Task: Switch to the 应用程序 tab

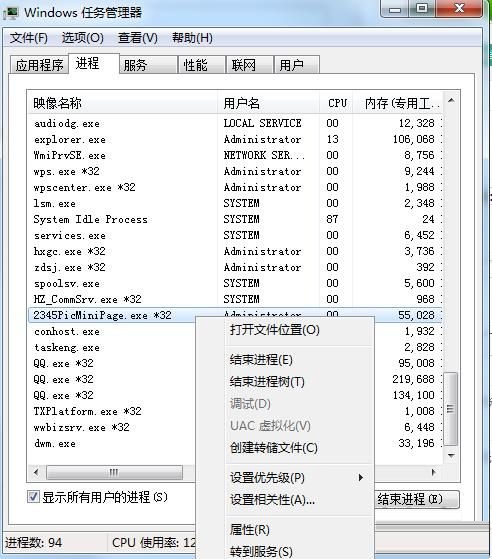Action: point(39,65)
